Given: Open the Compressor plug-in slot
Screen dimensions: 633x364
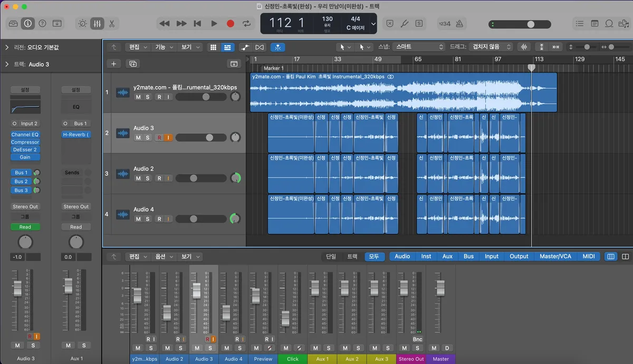Looking at the screenshot, I should pos(25,142).
